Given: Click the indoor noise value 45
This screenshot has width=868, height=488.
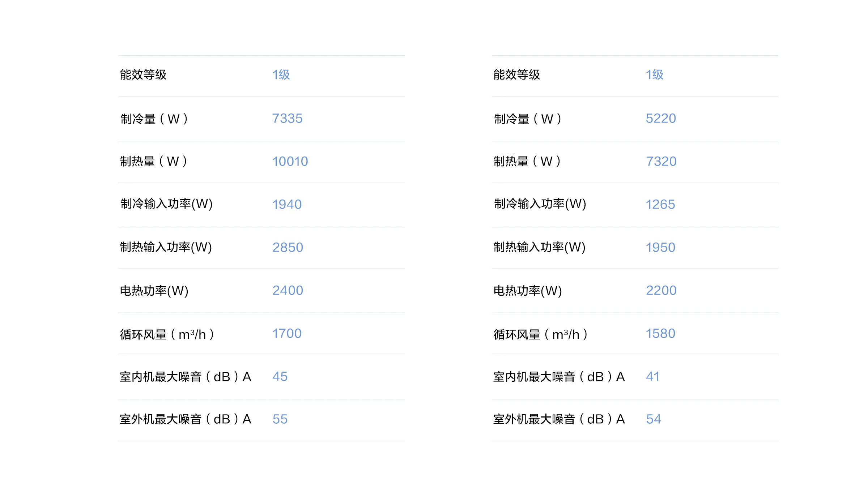Looking at the screenshot, I should coord(280,376).
